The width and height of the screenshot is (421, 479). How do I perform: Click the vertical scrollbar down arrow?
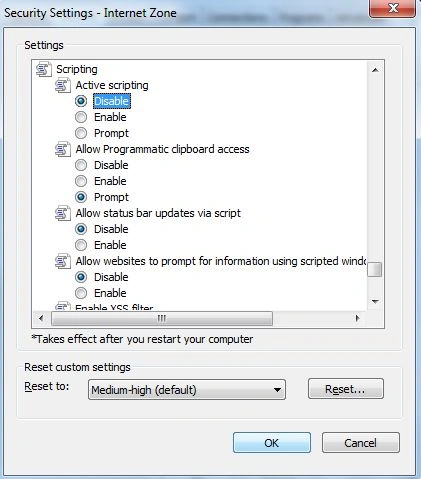[x=375, y=302]
